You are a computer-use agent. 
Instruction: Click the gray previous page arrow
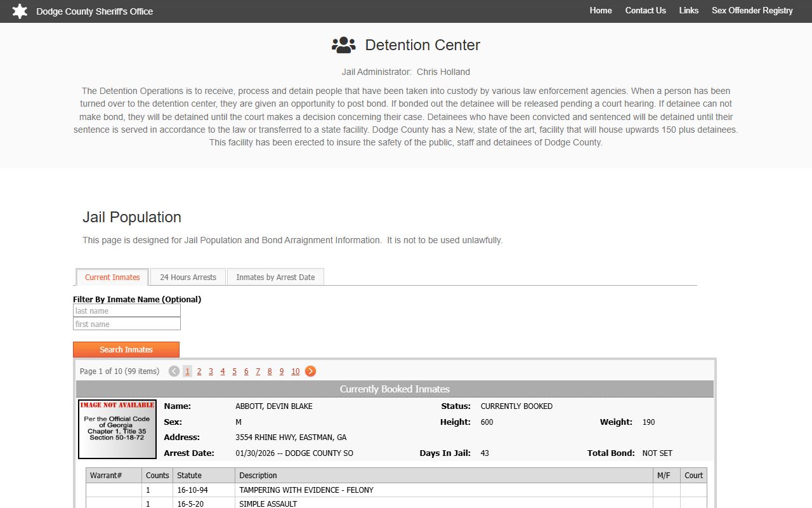[x=174, y=371]
